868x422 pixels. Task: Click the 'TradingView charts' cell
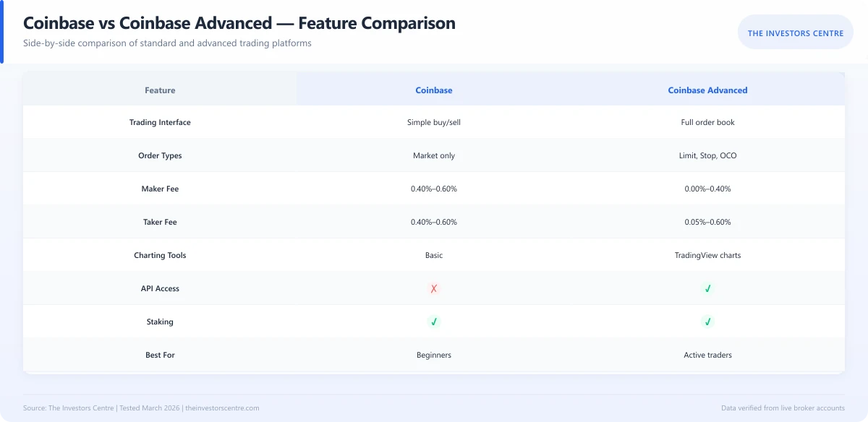[x=707, y=255]
